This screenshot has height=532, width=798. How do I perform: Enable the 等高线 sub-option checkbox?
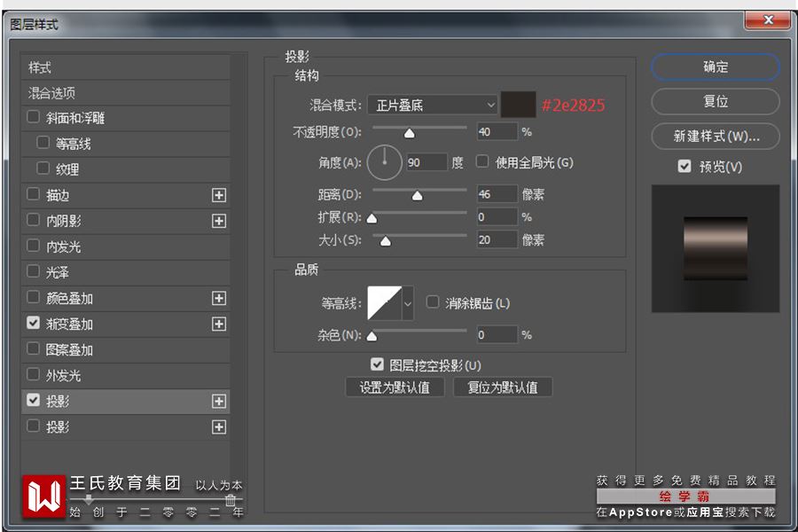(x=43, y=143)
